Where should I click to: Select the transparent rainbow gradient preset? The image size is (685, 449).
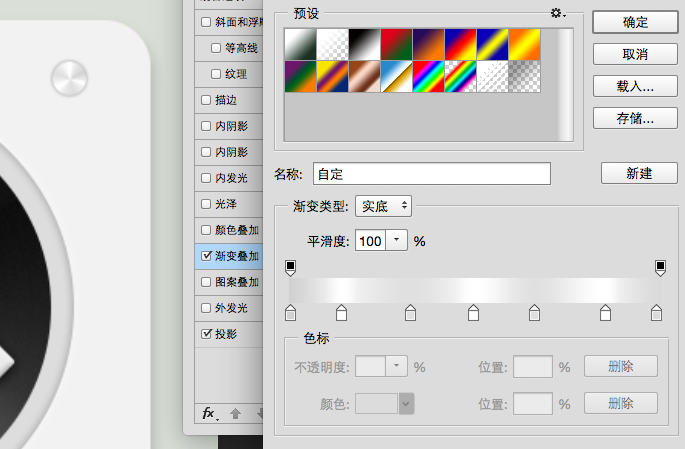(460, 76)
